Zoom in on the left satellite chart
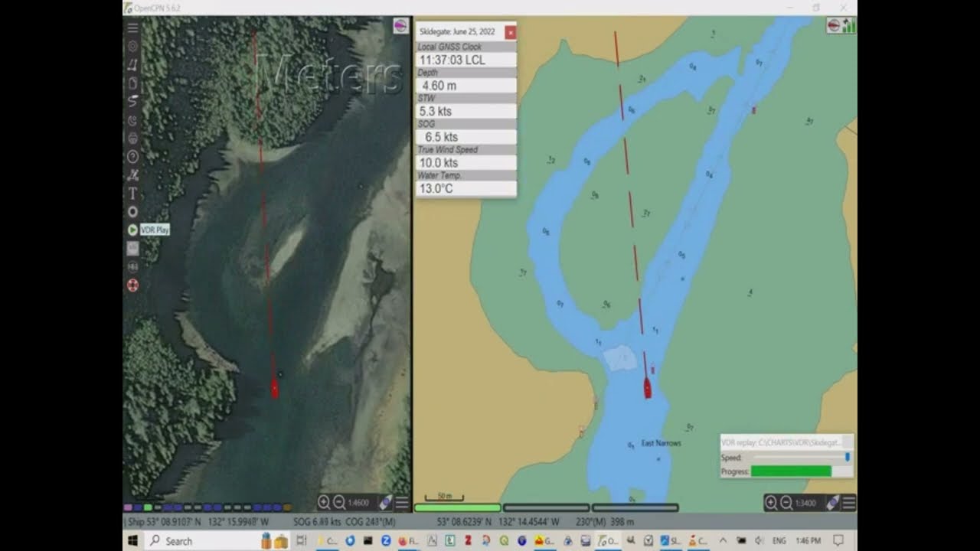This screenshot has height=551, width=980. tap(324, 503)
